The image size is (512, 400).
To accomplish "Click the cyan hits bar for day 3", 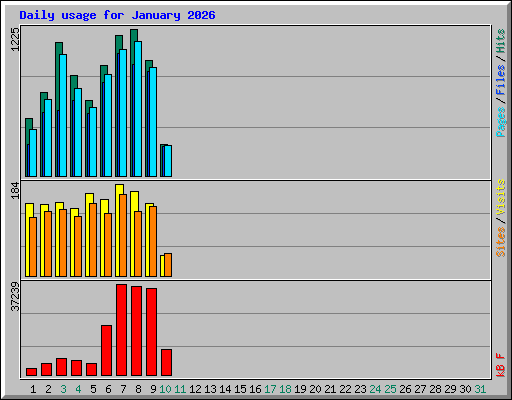I will pyautogui.click(x=63, y=115).
